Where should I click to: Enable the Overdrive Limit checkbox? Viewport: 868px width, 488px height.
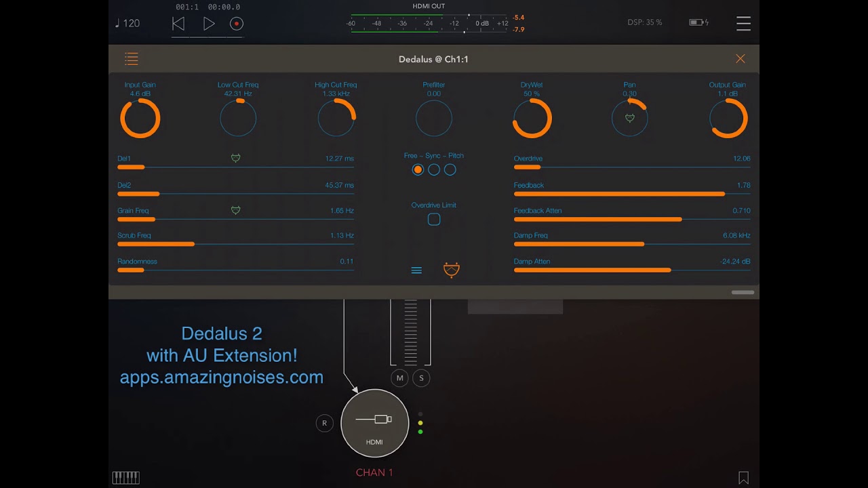point(434,220)
